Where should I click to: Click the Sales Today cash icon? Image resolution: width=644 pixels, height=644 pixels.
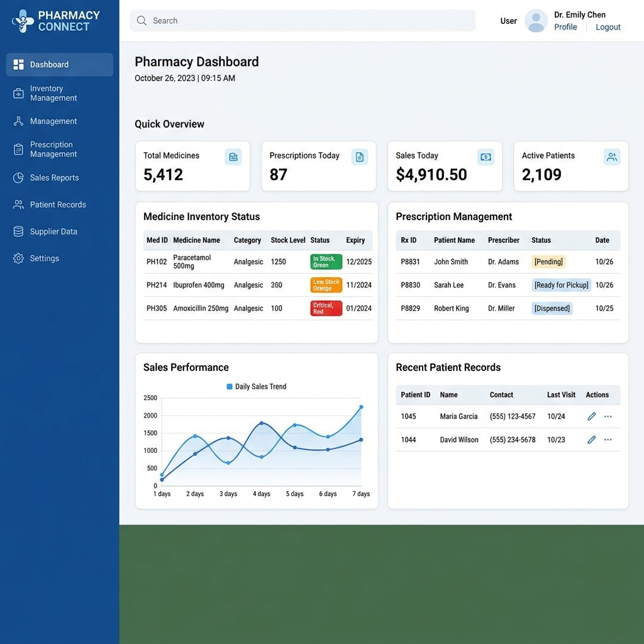[486, 157]
